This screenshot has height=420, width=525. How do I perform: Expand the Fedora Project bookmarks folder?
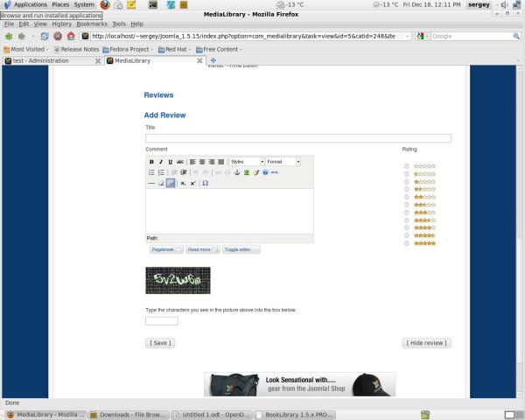(128, 50)
